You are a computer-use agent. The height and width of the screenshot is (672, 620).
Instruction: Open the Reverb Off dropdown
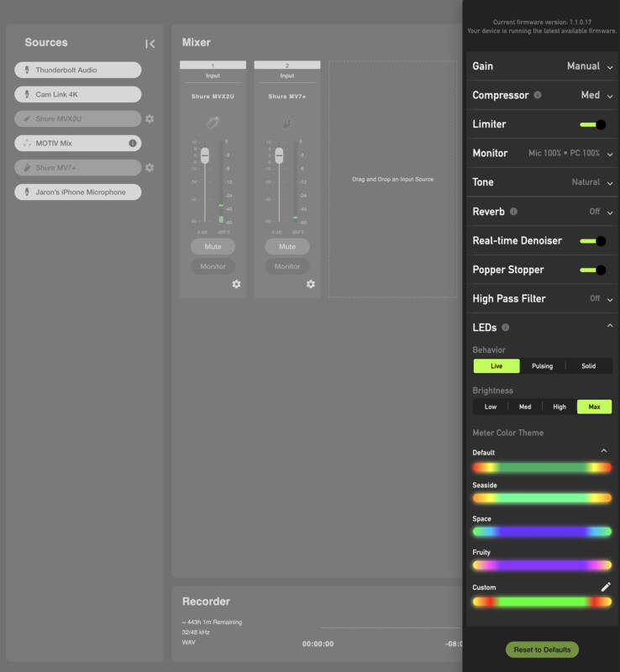pos(601,212)
